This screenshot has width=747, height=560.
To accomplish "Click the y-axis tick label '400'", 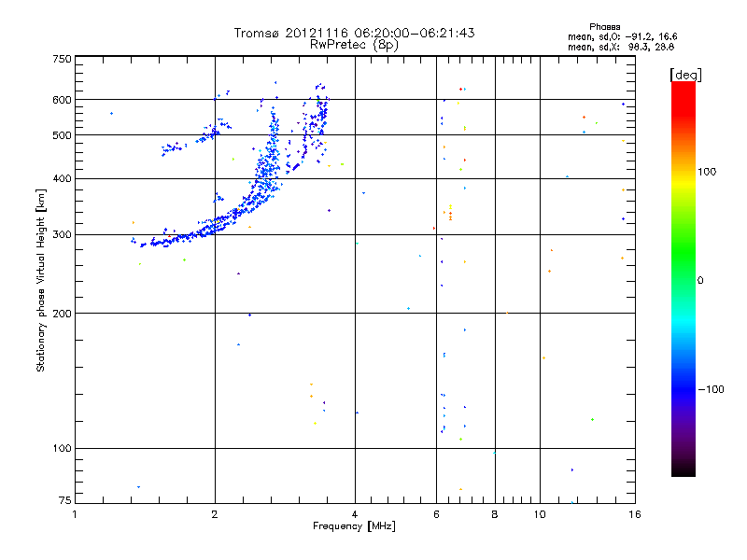I will click(62, 178).
